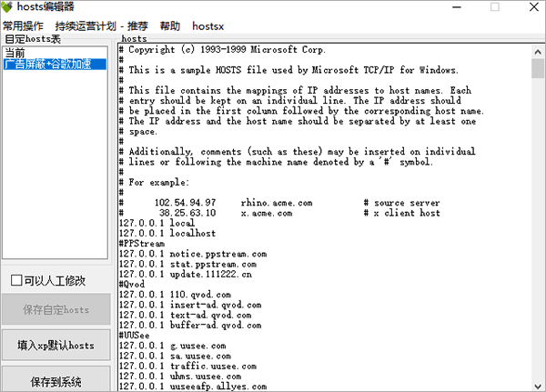Click the update.111222.cn entry
Screen dimensions: 546x392
click(186, 275)
